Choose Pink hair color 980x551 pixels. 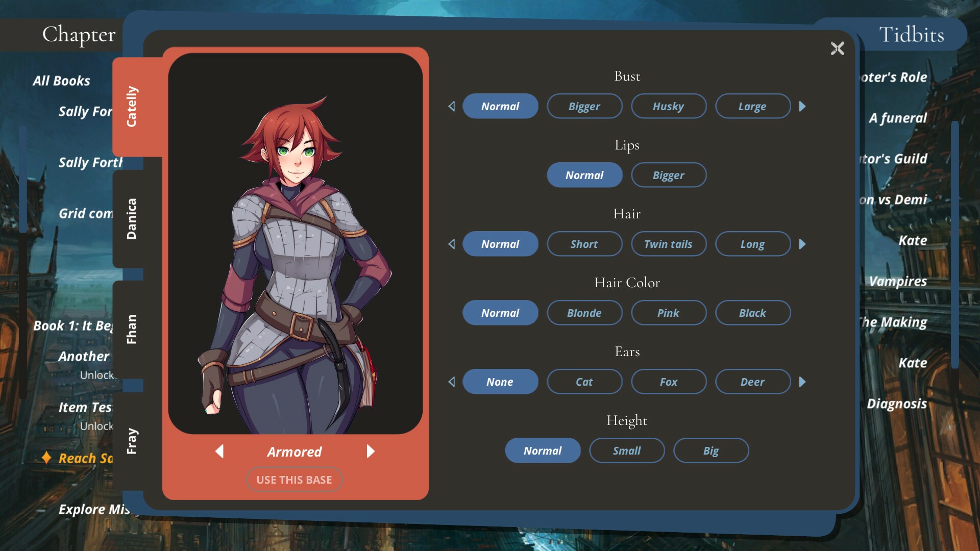pyautogui.click(x=668, y=313)
